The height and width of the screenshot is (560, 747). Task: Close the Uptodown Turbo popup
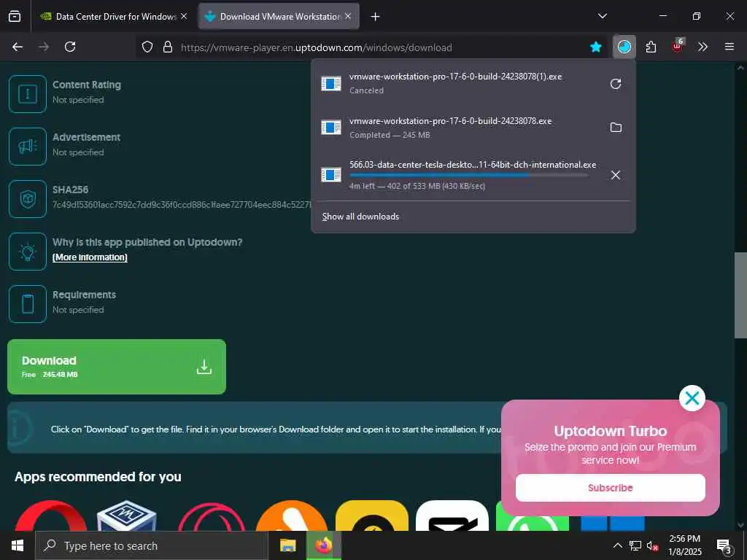pos(692,398)
